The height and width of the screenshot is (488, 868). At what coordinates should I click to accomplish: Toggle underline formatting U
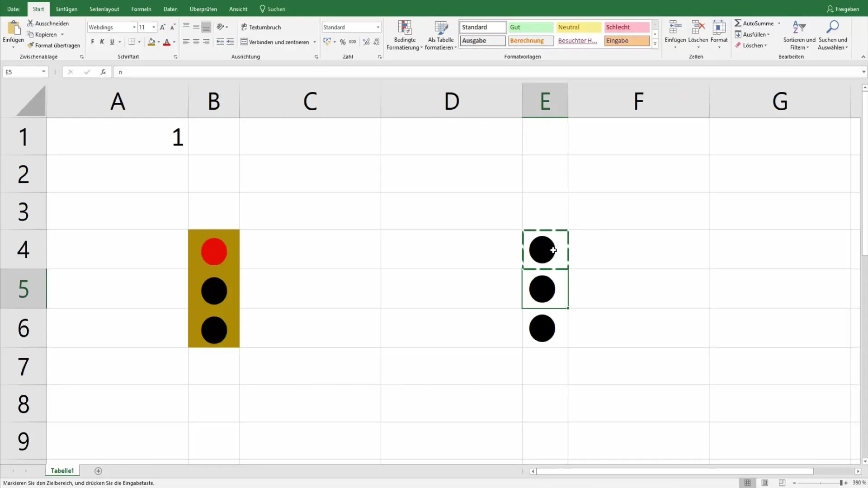112,42
